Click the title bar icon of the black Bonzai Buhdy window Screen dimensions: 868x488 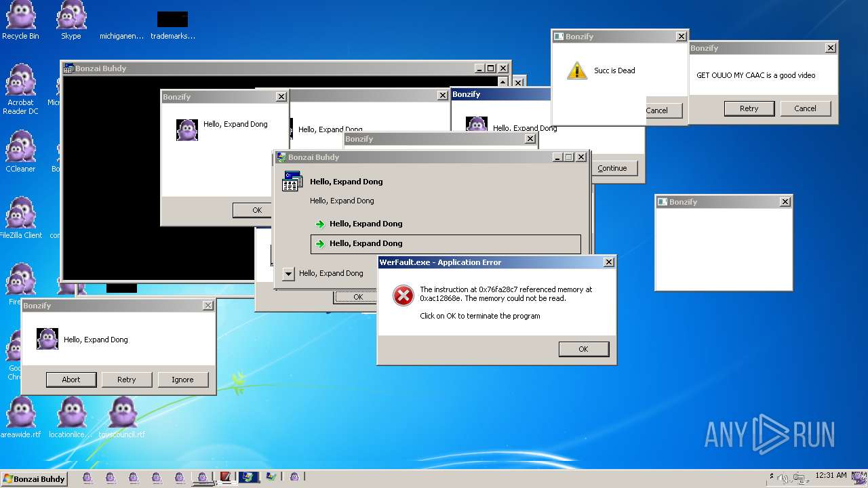tap(68, 68)
